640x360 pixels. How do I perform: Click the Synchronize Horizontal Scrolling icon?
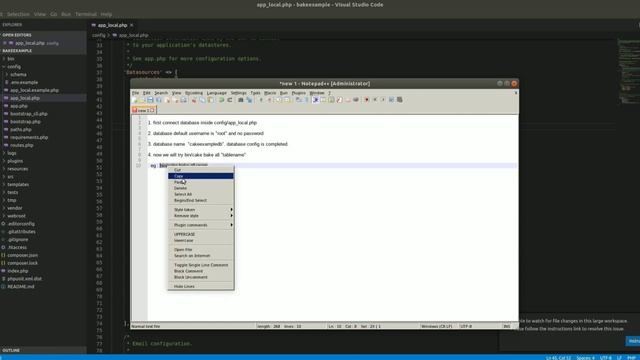(x=287, y=100)
